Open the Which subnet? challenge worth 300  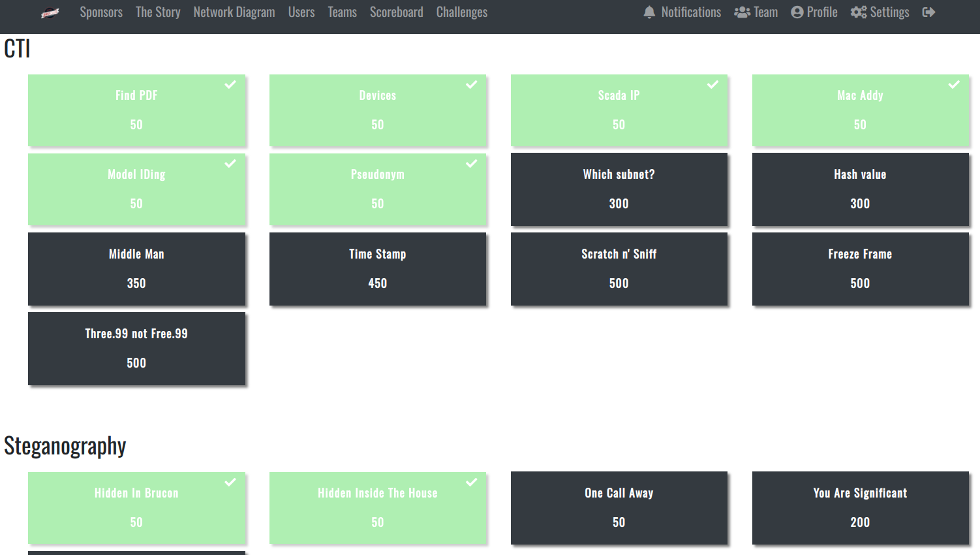point(619,189)
